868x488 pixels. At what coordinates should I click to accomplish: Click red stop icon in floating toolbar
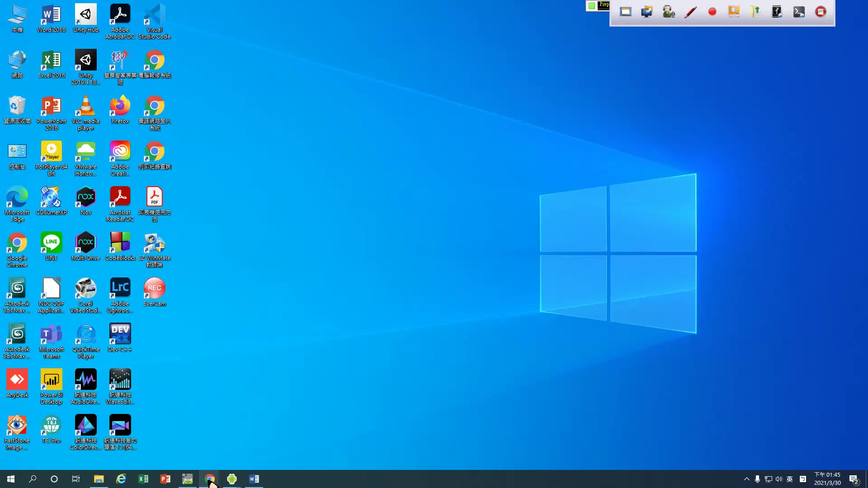[x=821, y=12]
